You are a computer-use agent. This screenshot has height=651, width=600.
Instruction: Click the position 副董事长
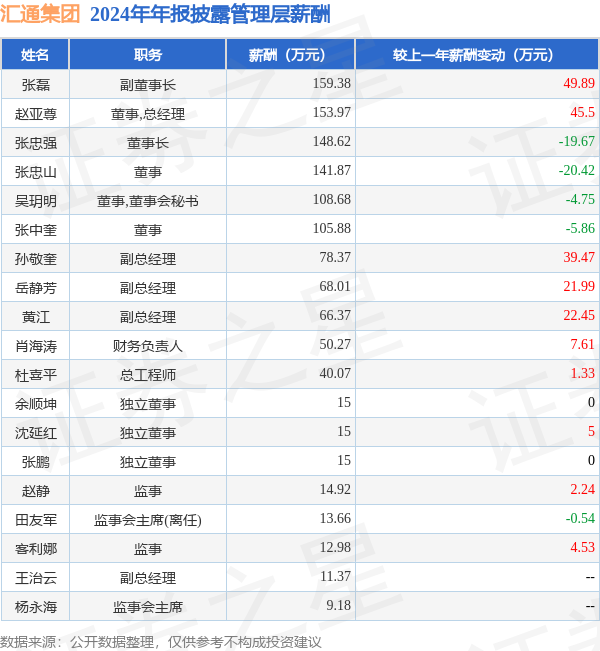[148, 85]
